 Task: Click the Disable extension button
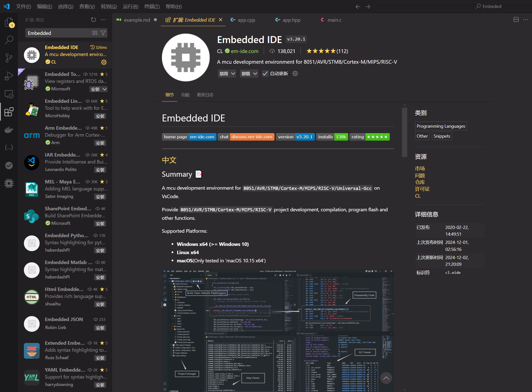pyautogui.click(x=224, y=73)
